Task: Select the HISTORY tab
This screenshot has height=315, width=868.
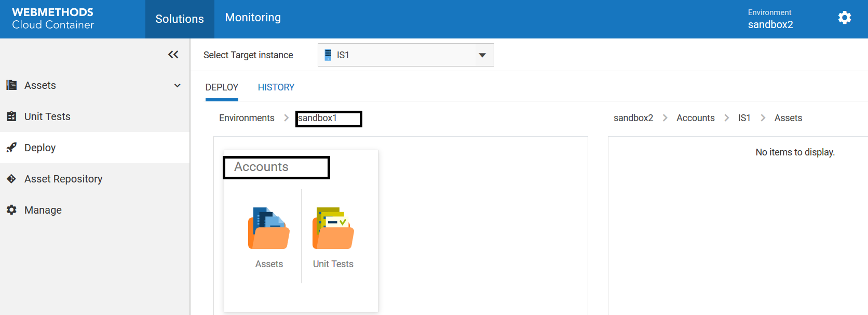Action: 276,87
